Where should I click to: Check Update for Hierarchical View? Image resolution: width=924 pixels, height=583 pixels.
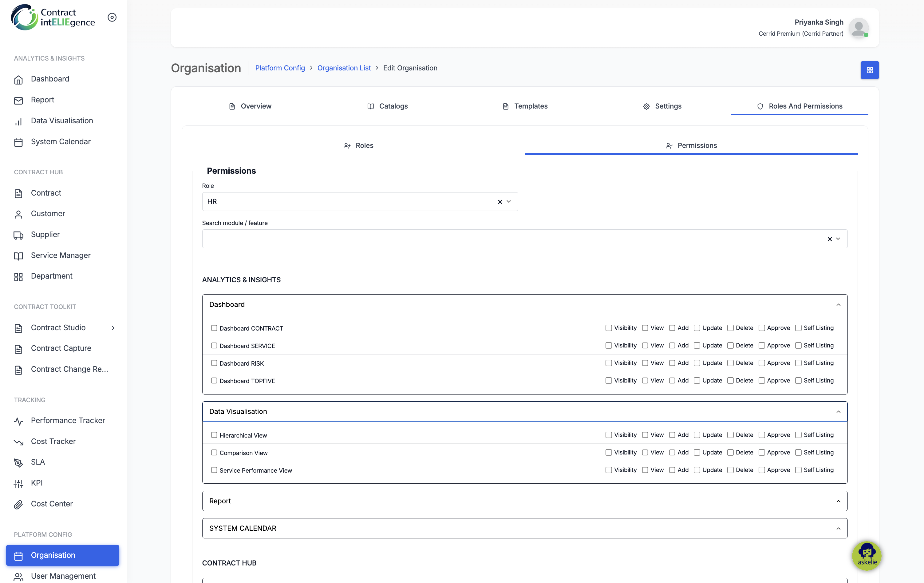(x=697, y=435)
